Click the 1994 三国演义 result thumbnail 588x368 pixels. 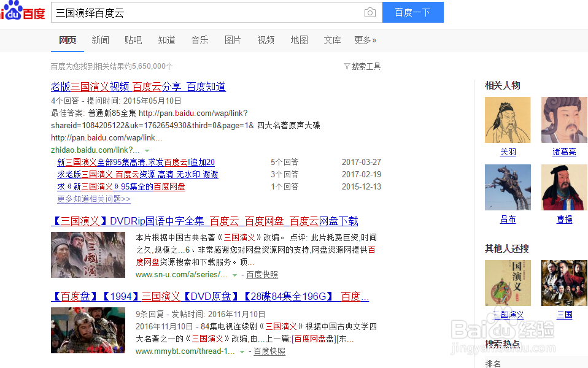(88, 331)
